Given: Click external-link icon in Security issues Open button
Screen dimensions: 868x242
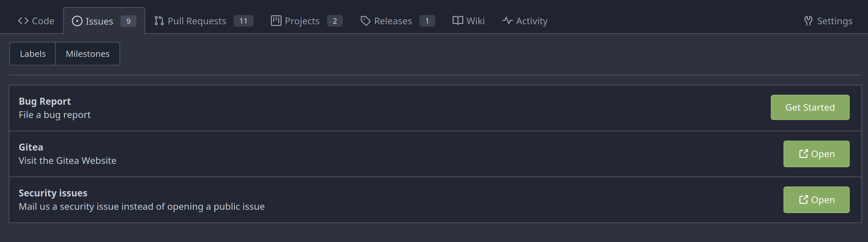Looking at the screenshot, I should [x=804, y=199].
